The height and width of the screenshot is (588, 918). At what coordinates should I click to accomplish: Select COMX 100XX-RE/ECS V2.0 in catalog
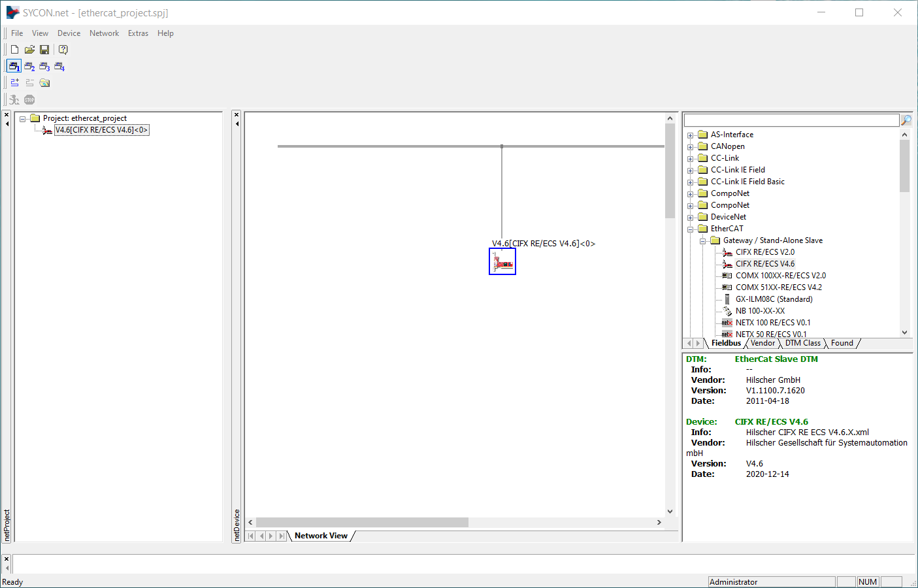(x=780, y=276)
